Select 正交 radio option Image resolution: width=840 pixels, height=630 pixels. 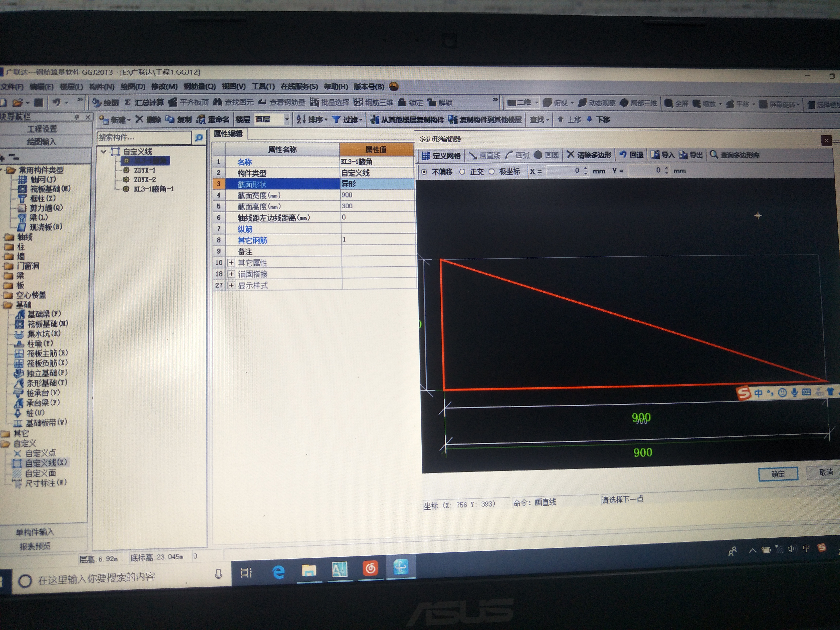(462, 172)
